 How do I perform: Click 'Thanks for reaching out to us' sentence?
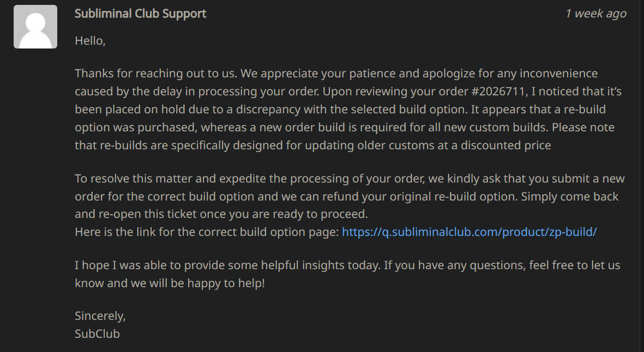[155, 73]
